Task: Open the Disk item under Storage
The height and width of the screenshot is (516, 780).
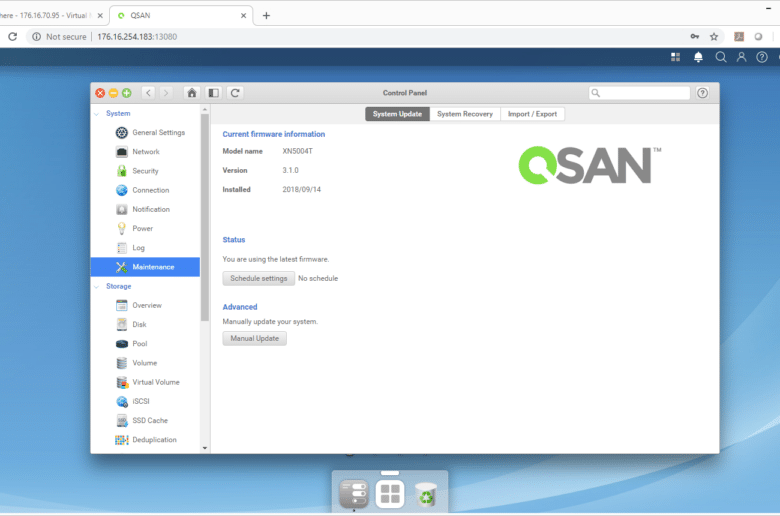Action: pos(131,324)
